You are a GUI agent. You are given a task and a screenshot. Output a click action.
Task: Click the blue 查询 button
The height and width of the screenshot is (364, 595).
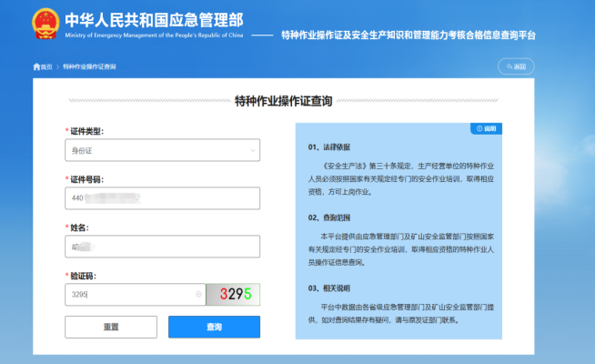click(214, 327)
